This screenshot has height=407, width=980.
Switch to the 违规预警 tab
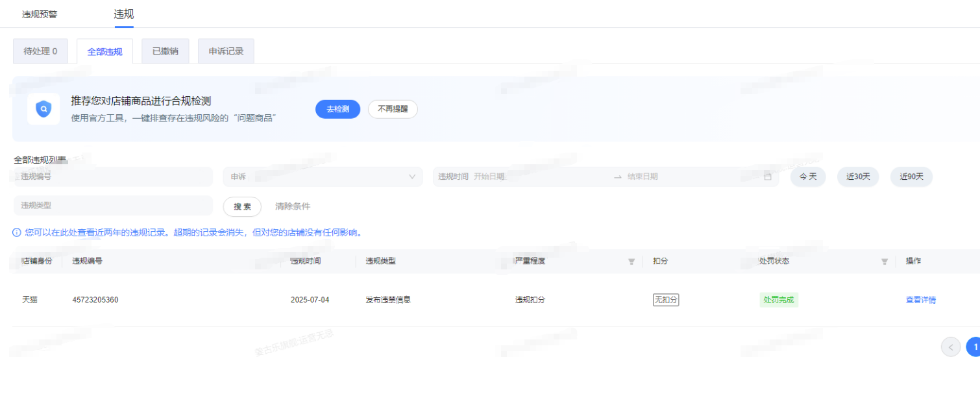coord(40,14)
